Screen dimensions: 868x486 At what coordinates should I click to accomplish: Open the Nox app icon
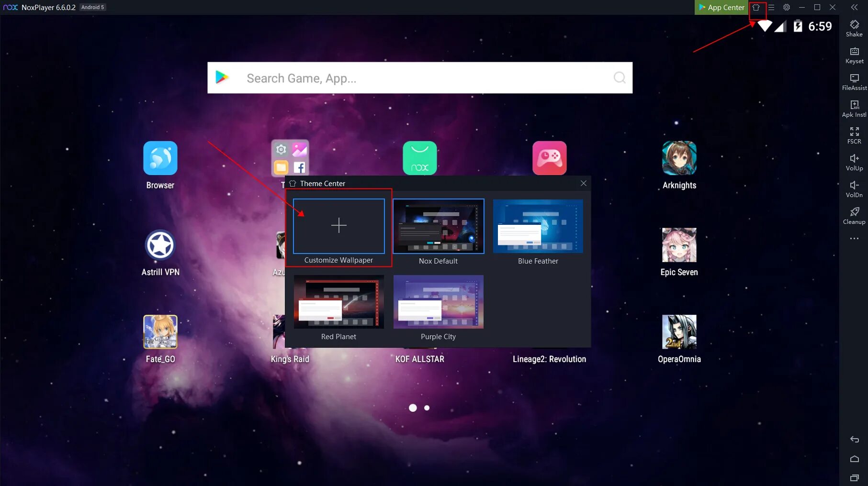420,158
